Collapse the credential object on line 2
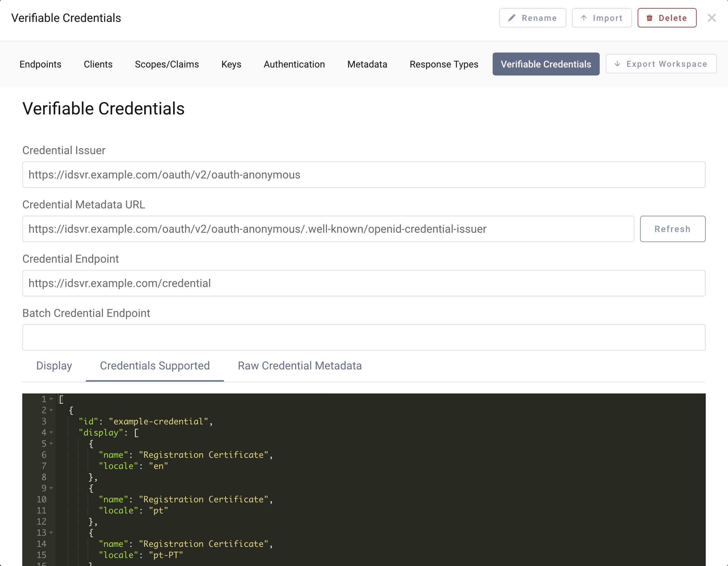Viewport: 728px width, 566px height. pyautogui.click(x=51, y=410)
